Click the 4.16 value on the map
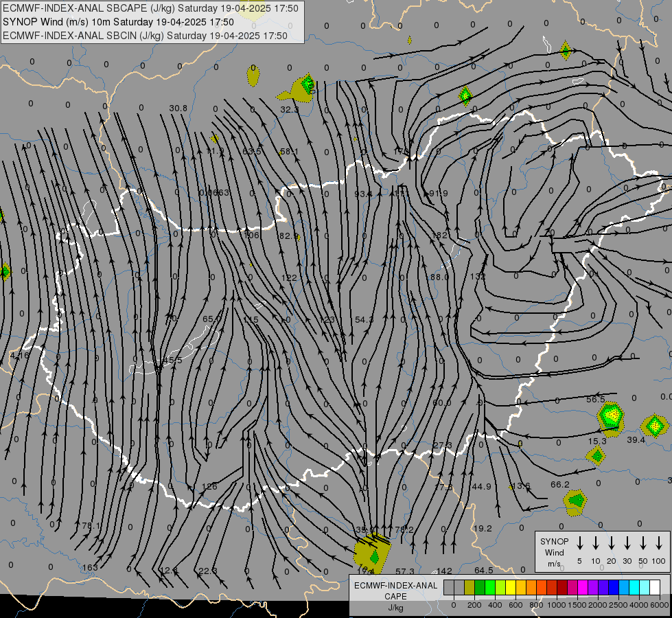 click(x=20, y=355)
